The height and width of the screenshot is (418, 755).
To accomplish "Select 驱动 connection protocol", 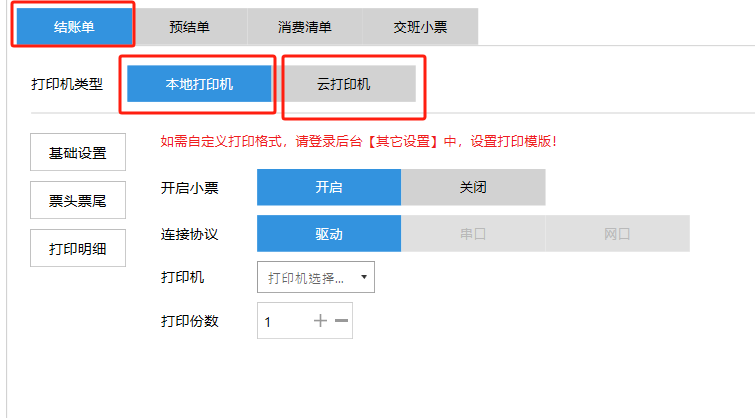I will coord(329,234).
